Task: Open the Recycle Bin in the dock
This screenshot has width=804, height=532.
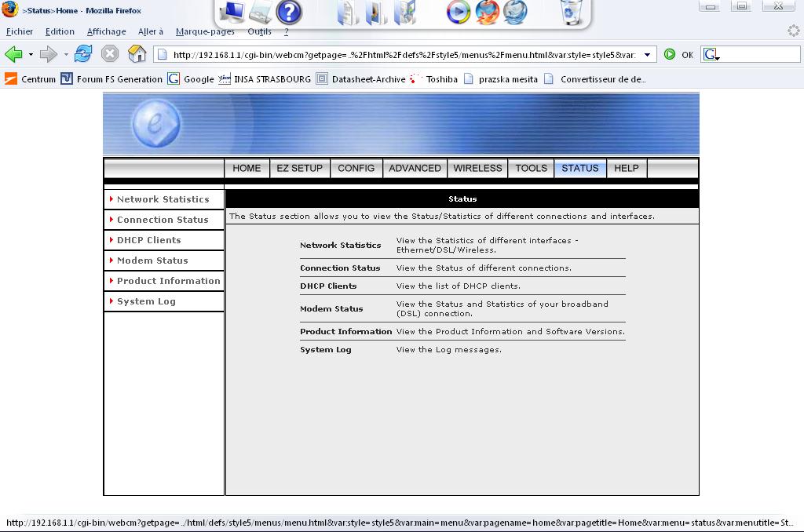Action: [x=572, y=13]
